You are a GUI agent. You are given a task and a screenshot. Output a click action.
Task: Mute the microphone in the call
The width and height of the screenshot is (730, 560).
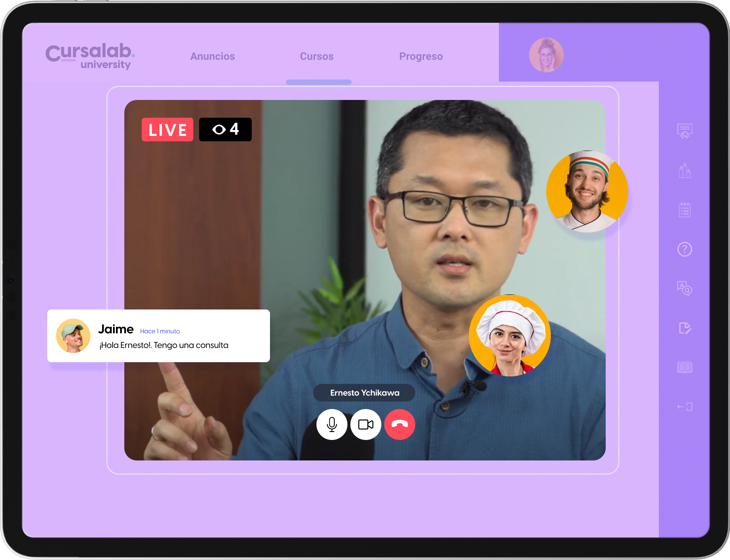pos(332,424)
